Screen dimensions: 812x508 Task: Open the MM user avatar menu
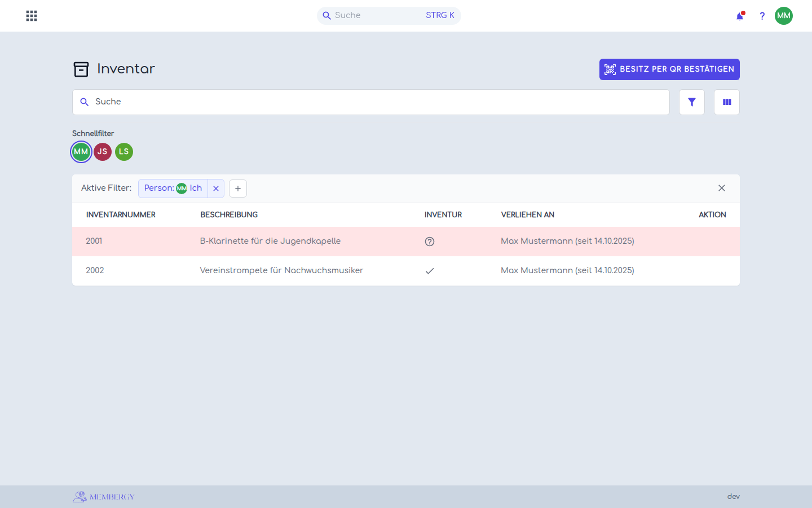[784, 16]
